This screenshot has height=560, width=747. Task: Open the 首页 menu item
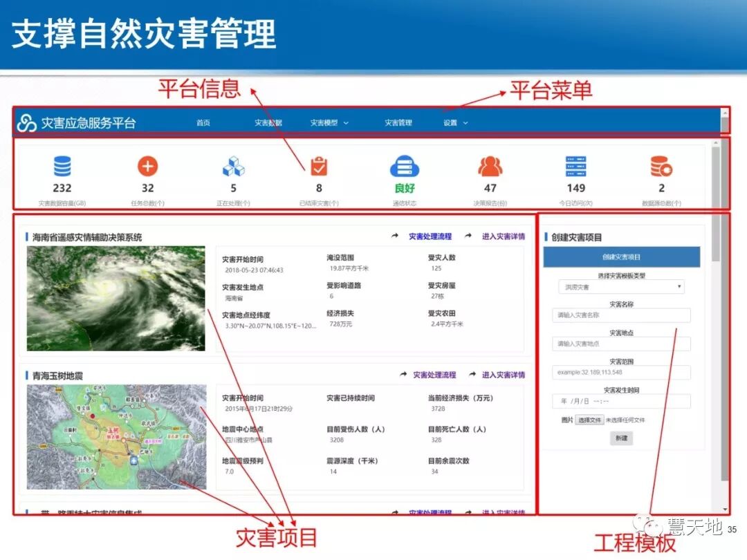(203, 123)
